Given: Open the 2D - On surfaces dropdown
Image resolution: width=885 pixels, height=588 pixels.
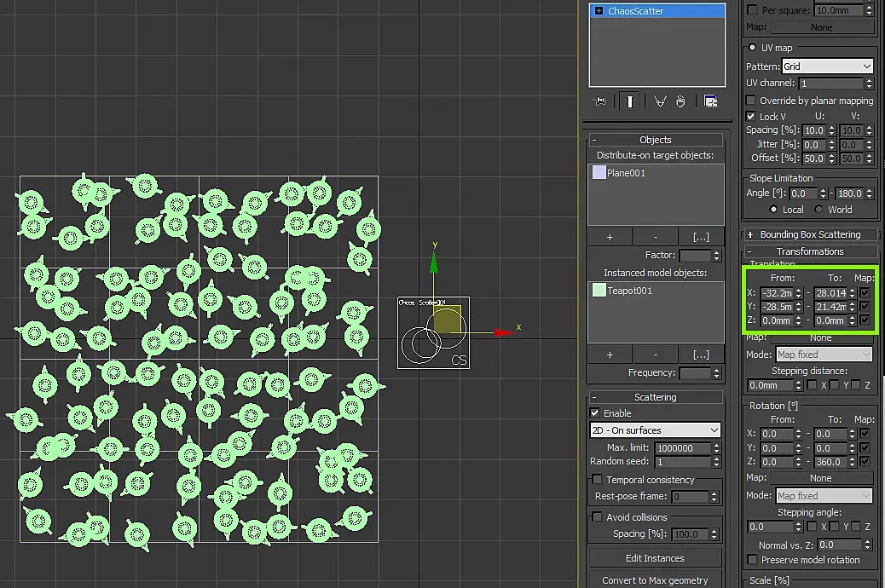Looking at the screenshot, I should click(656, 430).
